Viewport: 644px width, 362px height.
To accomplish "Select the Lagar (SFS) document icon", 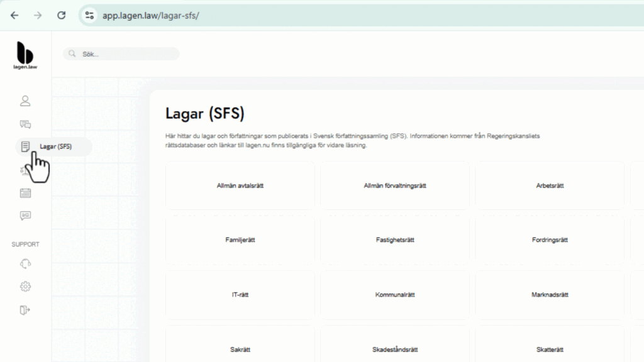I will click(x=25, y=146).
